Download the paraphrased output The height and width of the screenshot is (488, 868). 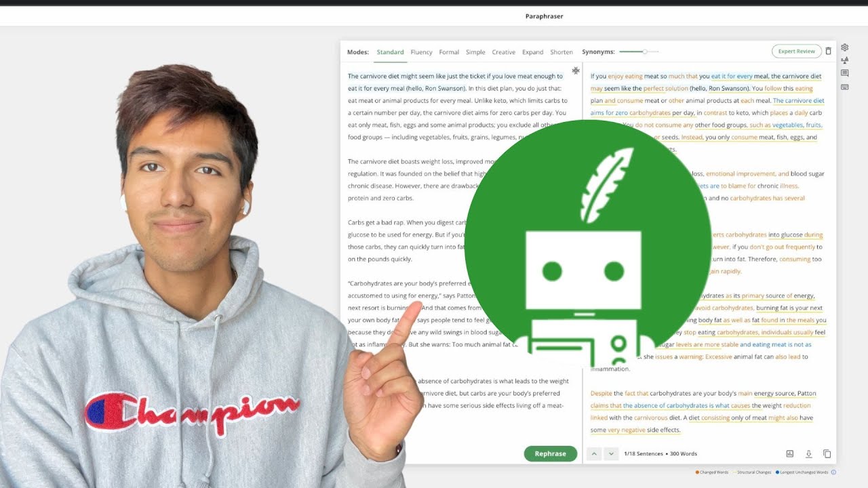click(808, 454)
